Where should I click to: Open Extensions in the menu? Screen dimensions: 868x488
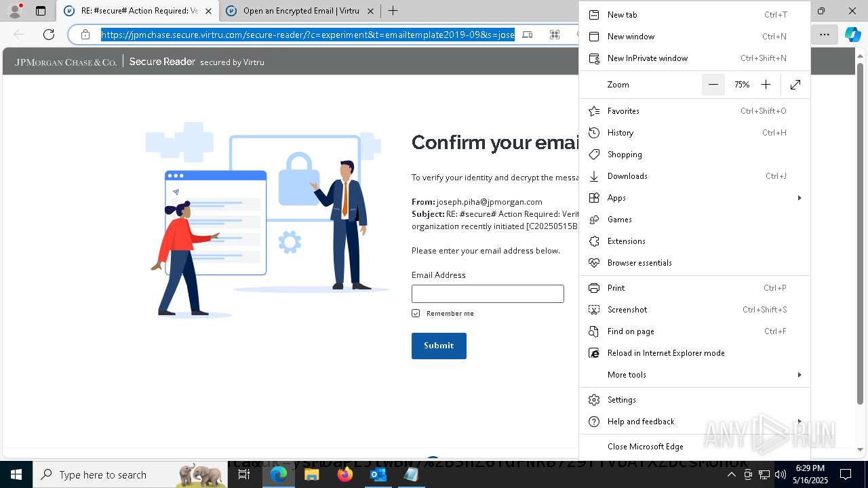point(694,241)
